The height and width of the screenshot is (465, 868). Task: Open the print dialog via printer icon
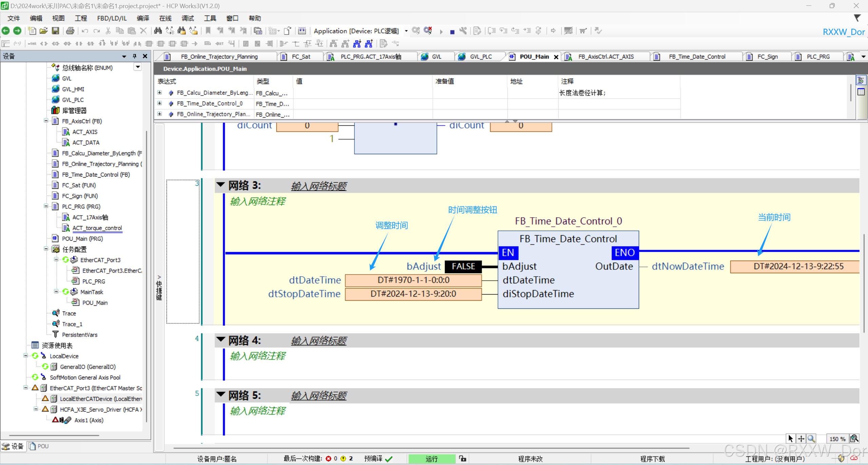pyautogui.click(x=70, y=31)
